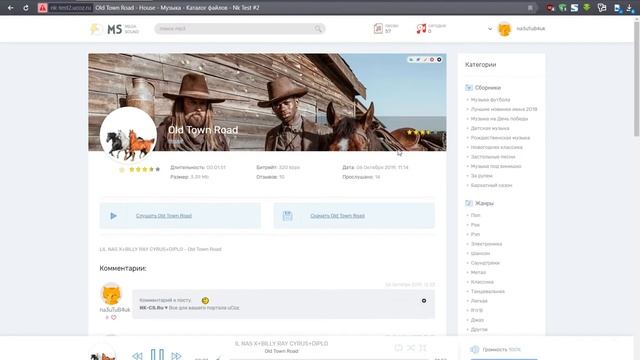
Task: Open the green shield extension icon
Action: pos(562,8)
